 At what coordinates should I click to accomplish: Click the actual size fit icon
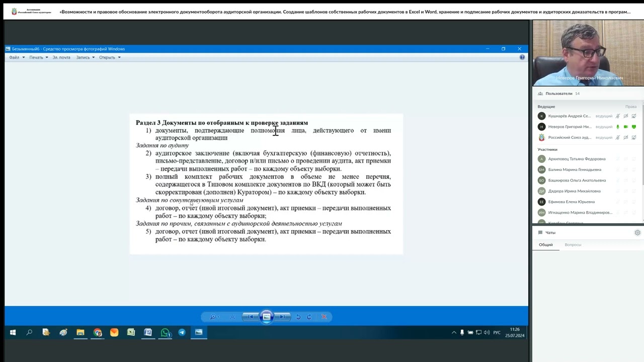(232, 317)
